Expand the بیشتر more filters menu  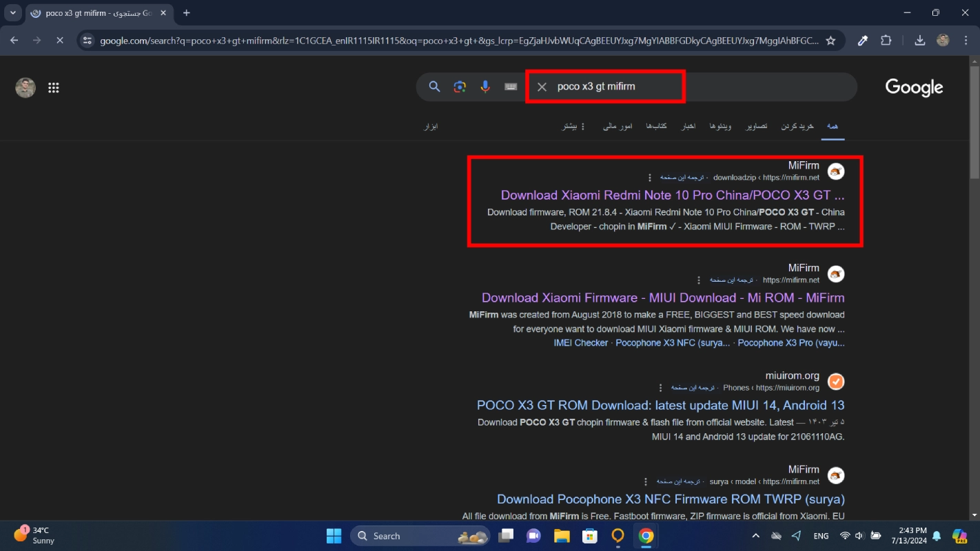573,127
